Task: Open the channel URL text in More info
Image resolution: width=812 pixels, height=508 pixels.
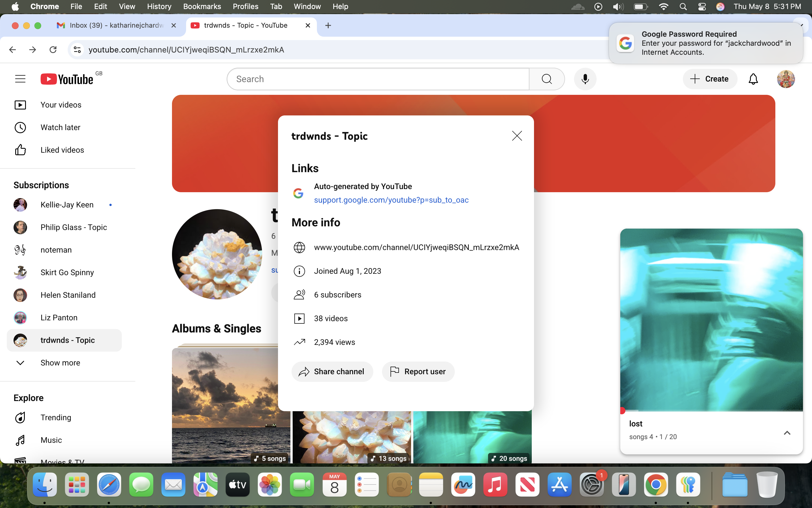Action: click(x=416, y=247)
